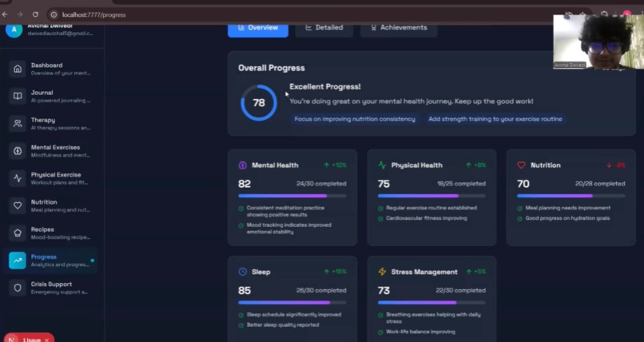Click the Nutrition card heart icon
Image resolution: width=644 pixels, height=342 pixels.
click(521, 165)
